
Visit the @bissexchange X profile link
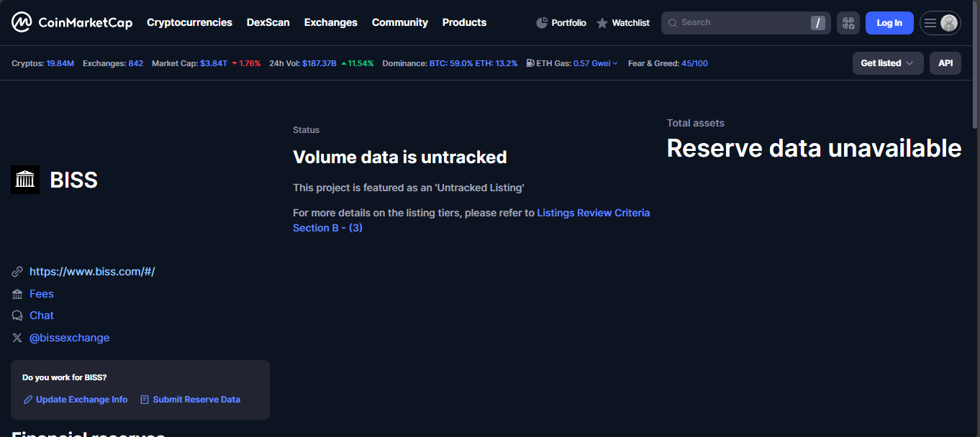(69, 338)
